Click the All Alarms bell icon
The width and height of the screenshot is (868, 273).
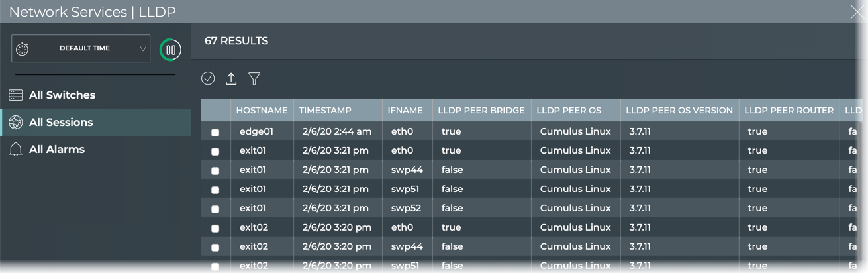16,150
